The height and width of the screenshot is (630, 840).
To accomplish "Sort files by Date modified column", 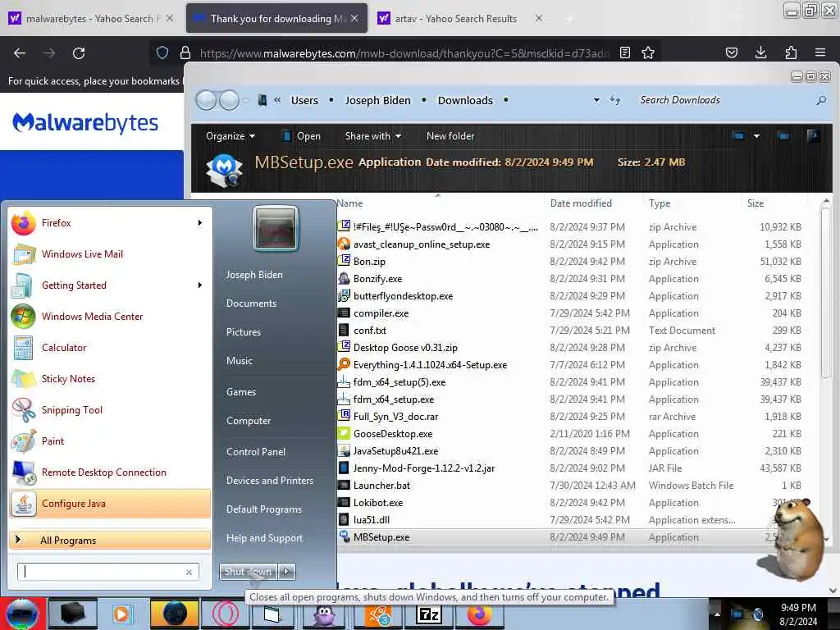I will tap(581, 203).
